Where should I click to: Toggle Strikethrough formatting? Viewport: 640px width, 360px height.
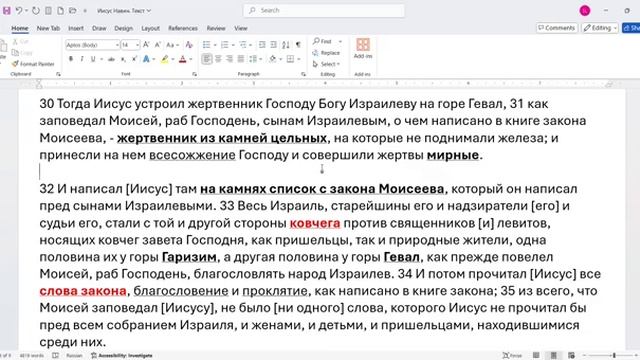click(111, 59)
